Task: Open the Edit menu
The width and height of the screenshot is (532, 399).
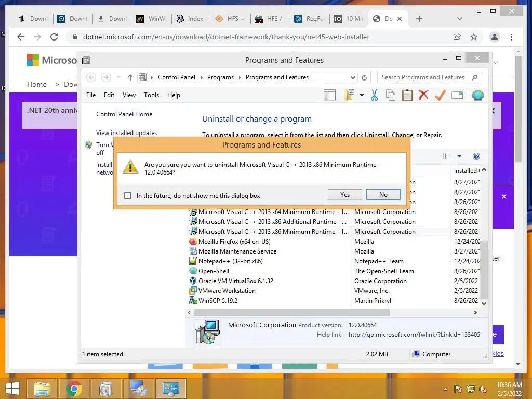Action: coord(109,95)
